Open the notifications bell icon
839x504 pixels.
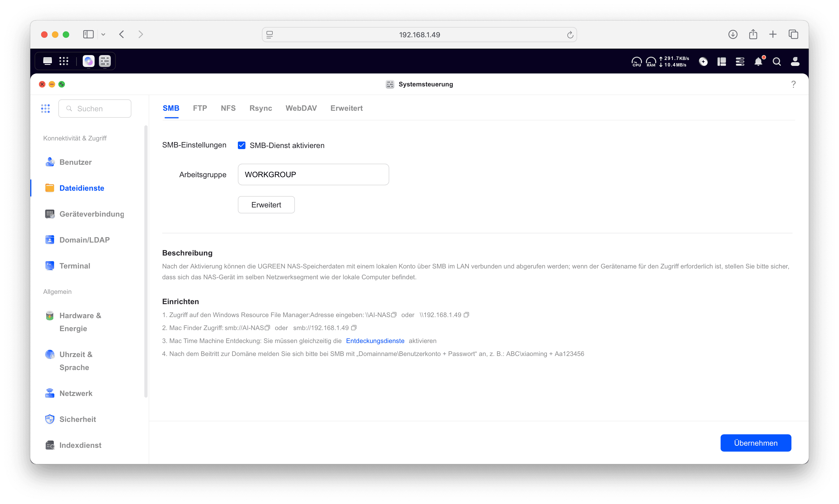click(x=758, y=62)
